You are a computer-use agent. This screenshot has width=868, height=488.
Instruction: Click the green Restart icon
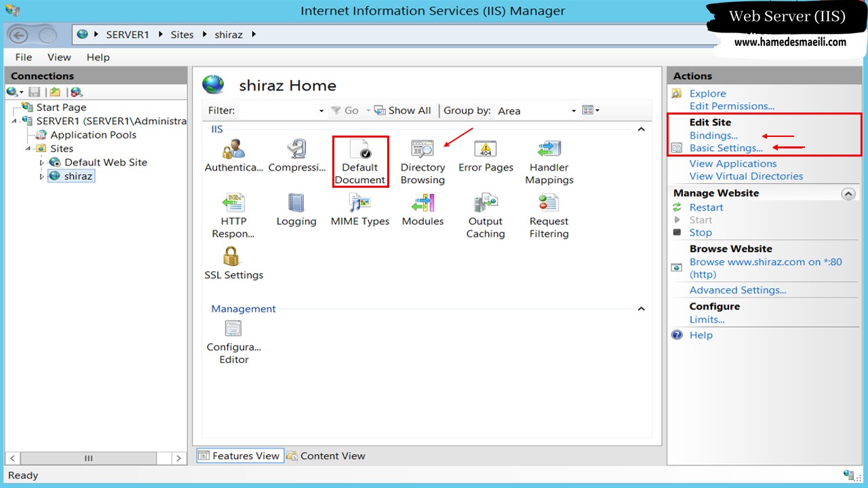(x=677, y=207)
